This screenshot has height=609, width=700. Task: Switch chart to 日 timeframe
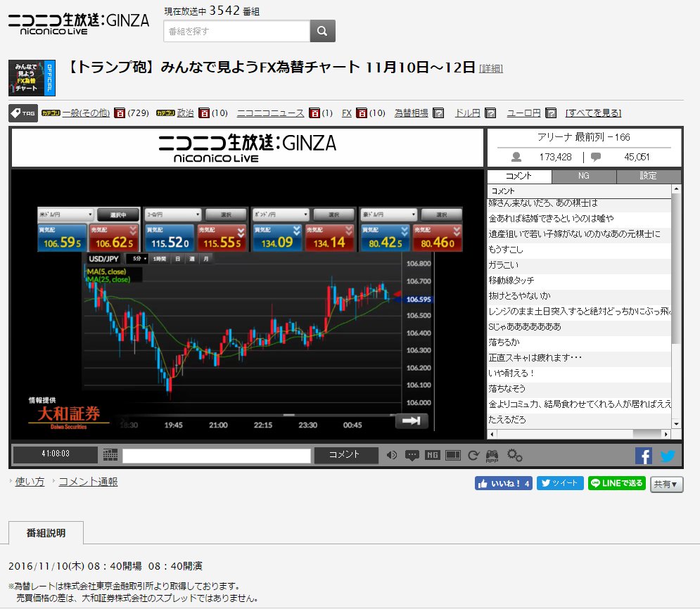click(x=178, y=259)
